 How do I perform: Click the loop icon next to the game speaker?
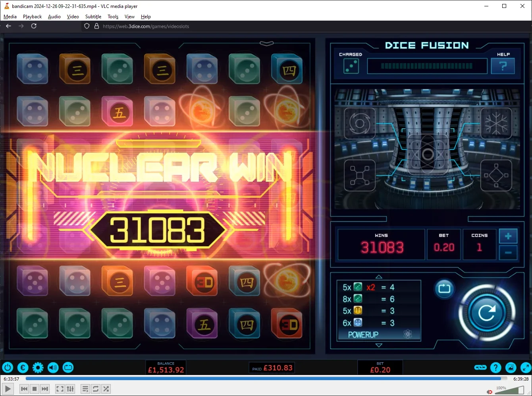pyautogui.click(x=68, y=368)
